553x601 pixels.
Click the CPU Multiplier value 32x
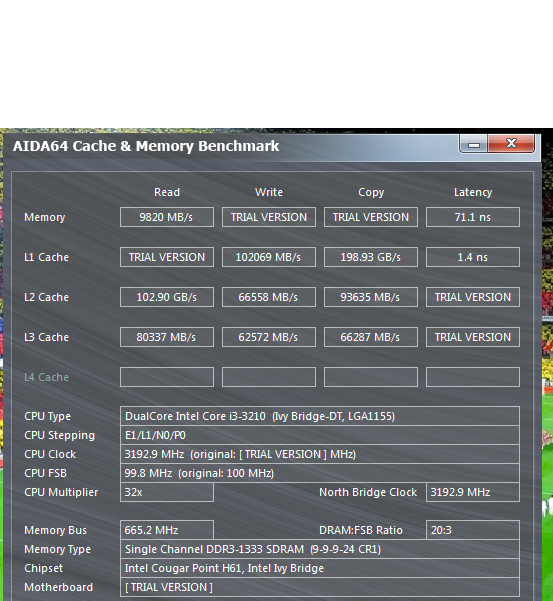pos(167,492)
